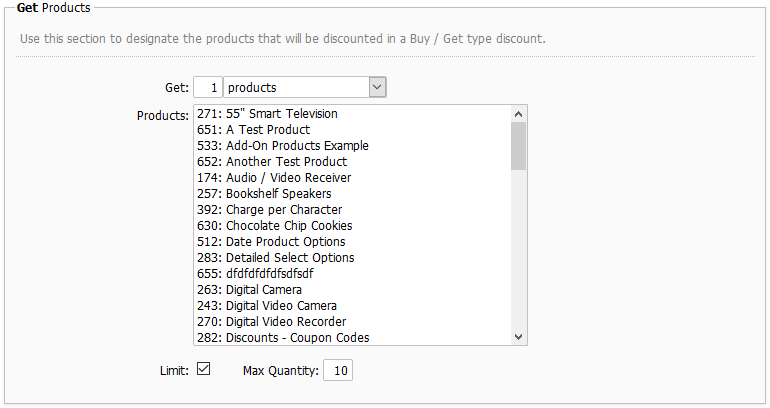Click the products list scrollbar thumb
This screenshot has height=408, width=770.
pos(518,146)
